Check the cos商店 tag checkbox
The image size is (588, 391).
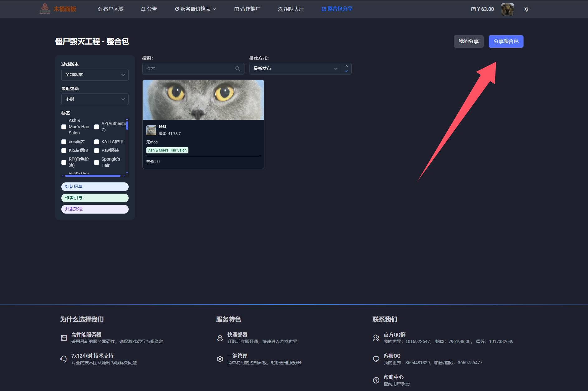click(x=64, y=142)
